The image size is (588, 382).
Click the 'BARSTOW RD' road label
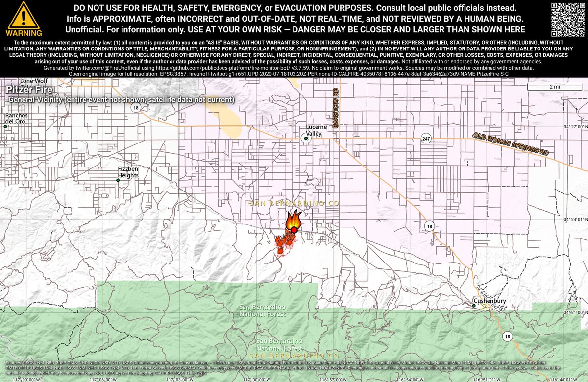[x=336, y=108]
